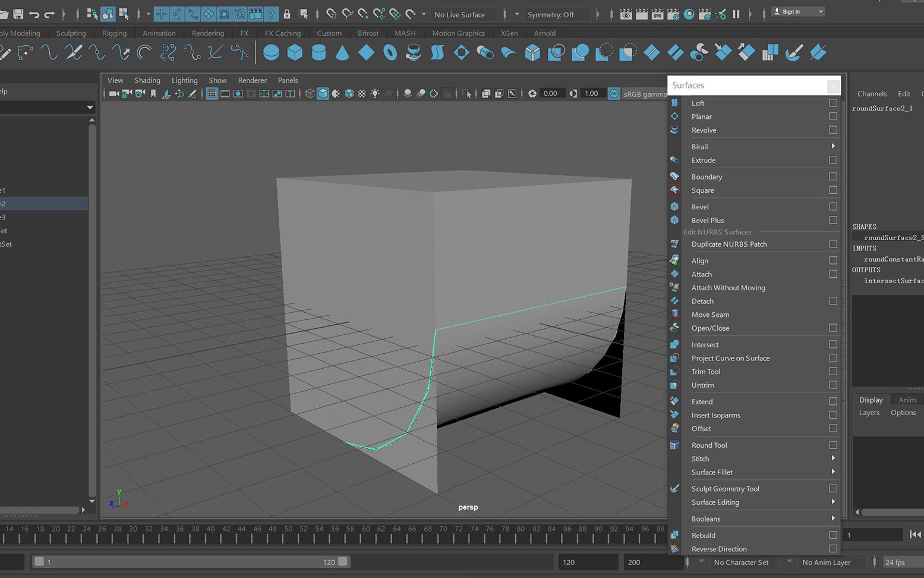Click the undo arrow icon
Image resolution: width=924 pixels, height=578 pixels.
pyautogui.click(x=34, y=14)
